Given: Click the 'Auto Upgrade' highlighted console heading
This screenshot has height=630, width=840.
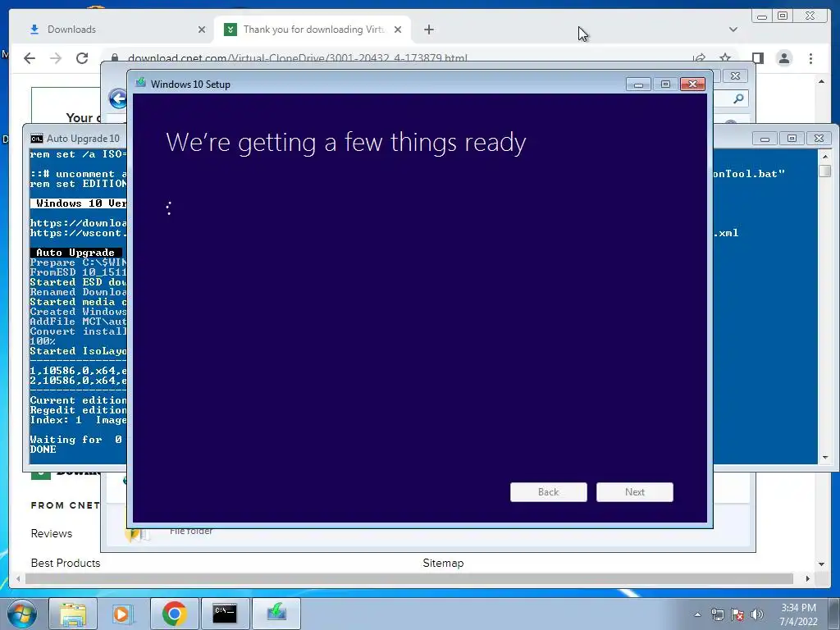Looking at the screenshot, I should pyautogui.click(x=75, y=253).
